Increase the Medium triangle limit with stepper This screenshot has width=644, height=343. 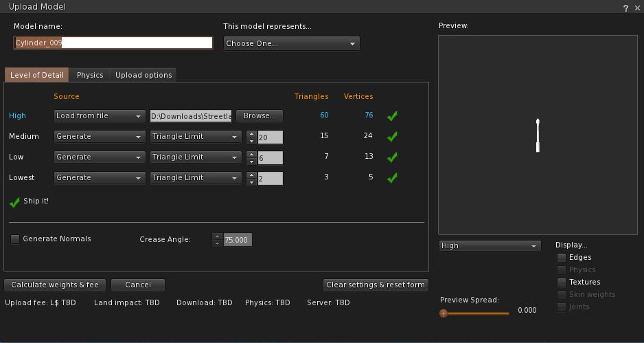tap(251, 134)
